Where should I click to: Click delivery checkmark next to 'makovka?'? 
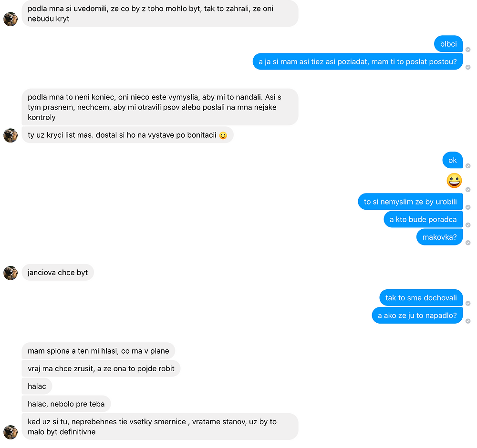click(468, 243)
